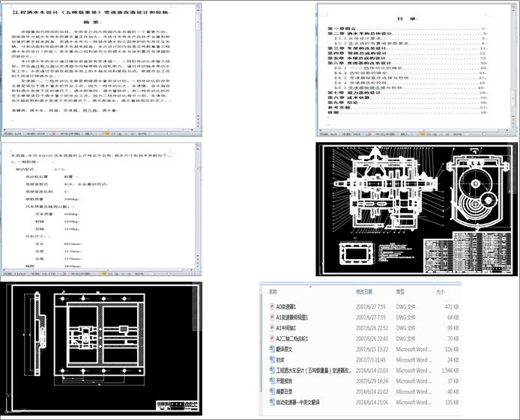Click the vertical scrollbar of the abstract document

pos(199,66)
